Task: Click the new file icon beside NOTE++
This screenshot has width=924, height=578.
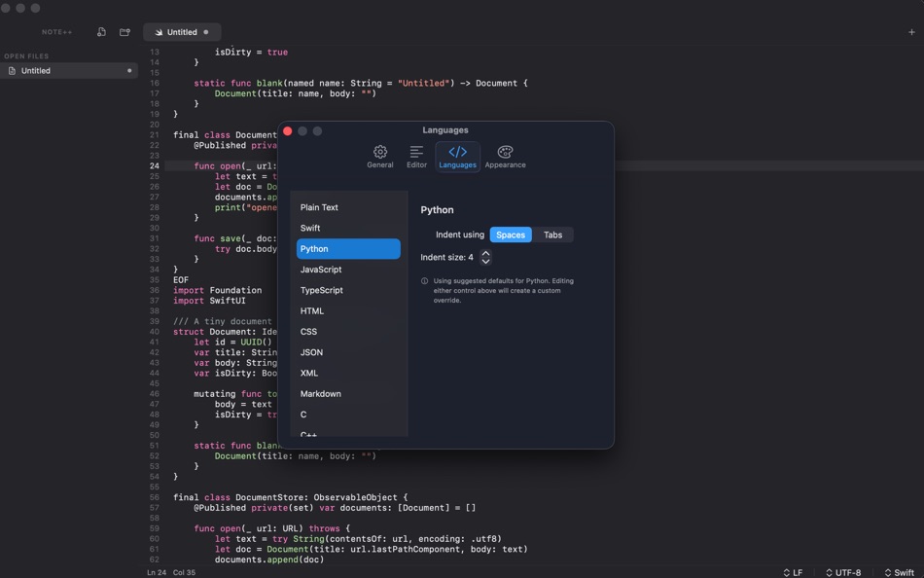Action: click(x=101, y=32)
